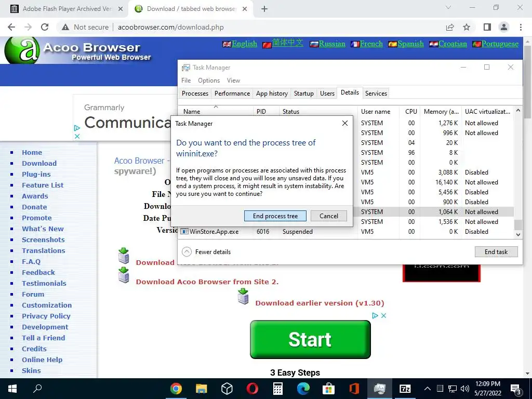532x399 pixels.
Task: Reload the acoobrowser page
Action: point(45,27)
